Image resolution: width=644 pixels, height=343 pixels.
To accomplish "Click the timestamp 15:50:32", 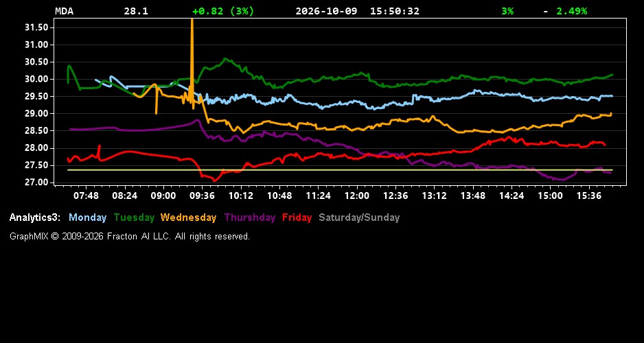I will [x=395, y=11].
